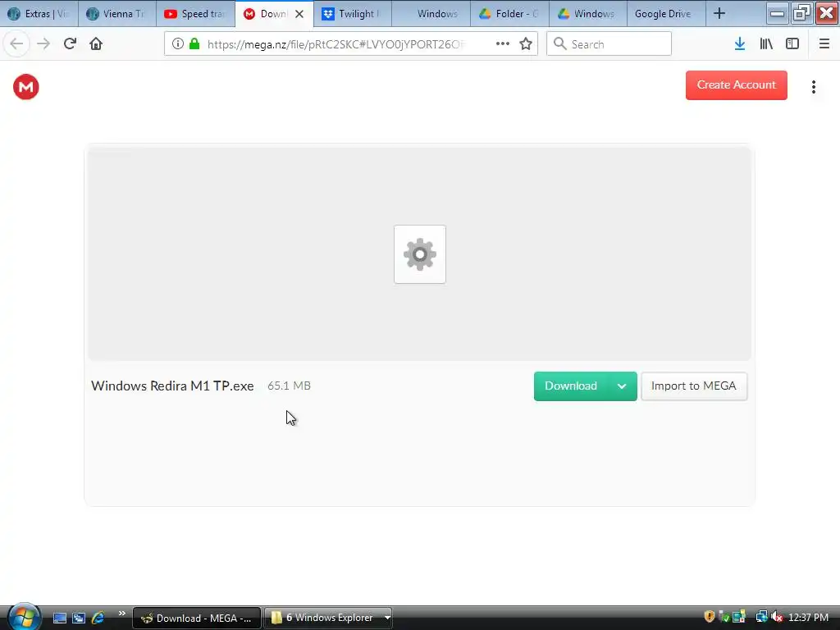Click the browser Search field

[x=609, y=44]
